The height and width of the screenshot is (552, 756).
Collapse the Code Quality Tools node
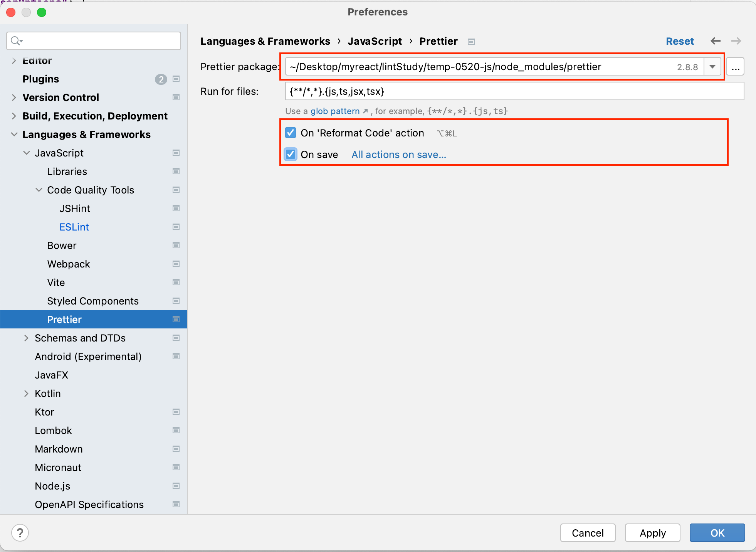39,190
